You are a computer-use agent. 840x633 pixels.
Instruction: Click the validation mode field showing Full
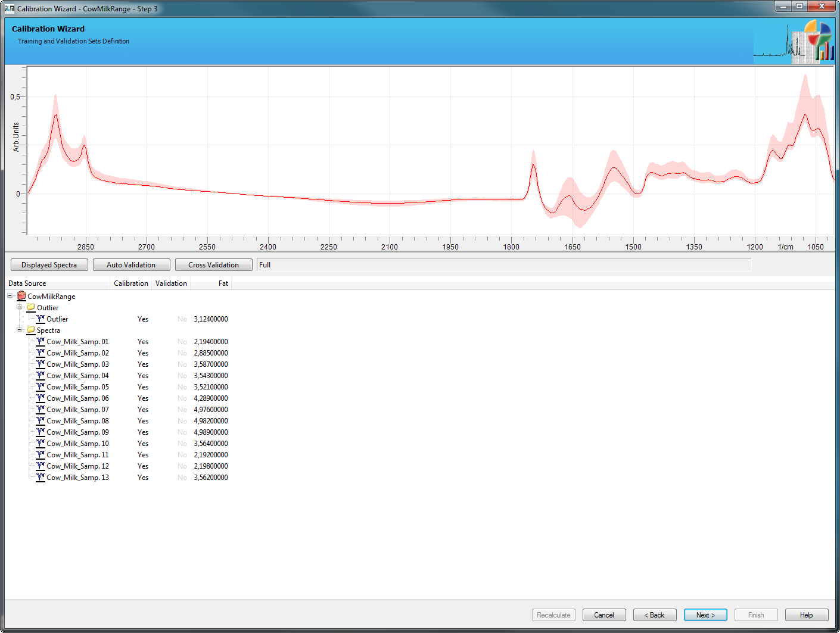503,265
